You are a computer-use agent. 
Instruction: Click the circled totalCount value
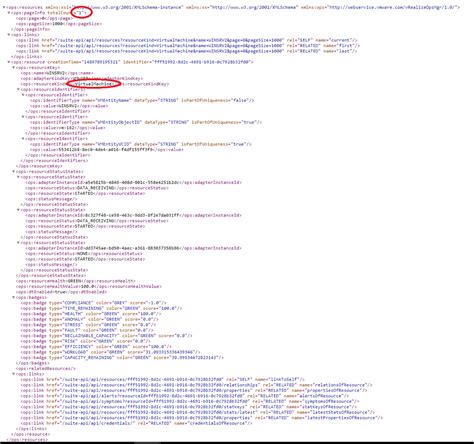(x=81, y=13)
